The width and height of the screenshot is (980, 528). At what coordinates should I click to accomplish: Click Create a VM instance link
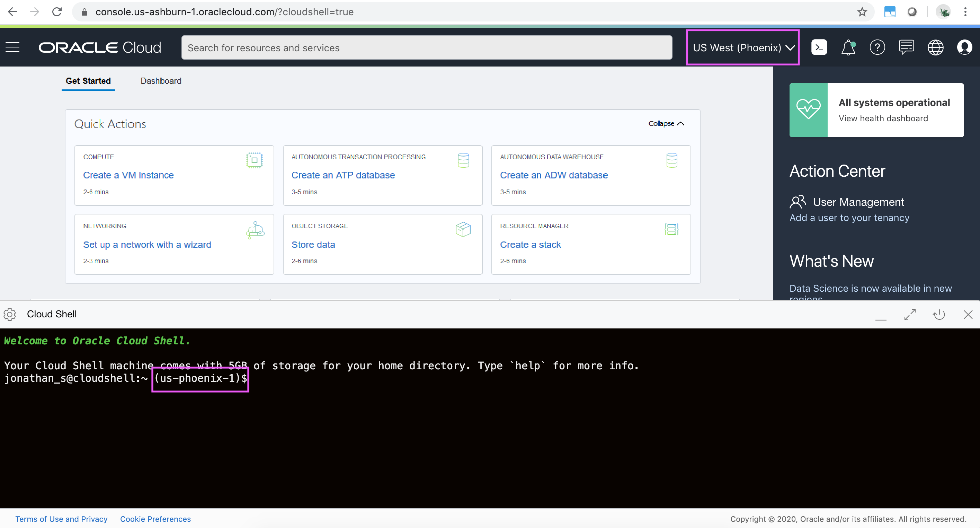click(x=128, y=175)
